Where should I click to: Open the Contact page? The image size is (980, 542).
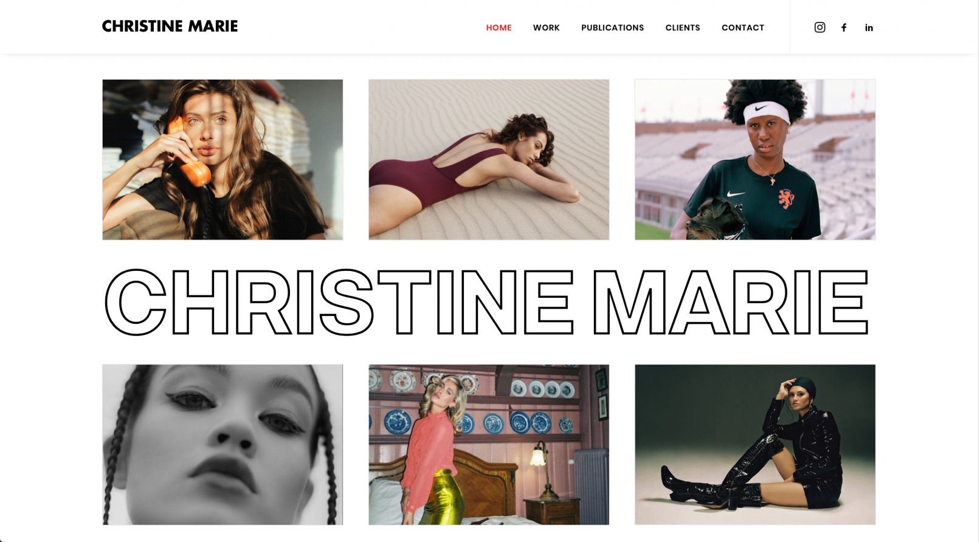click(743, 27)
